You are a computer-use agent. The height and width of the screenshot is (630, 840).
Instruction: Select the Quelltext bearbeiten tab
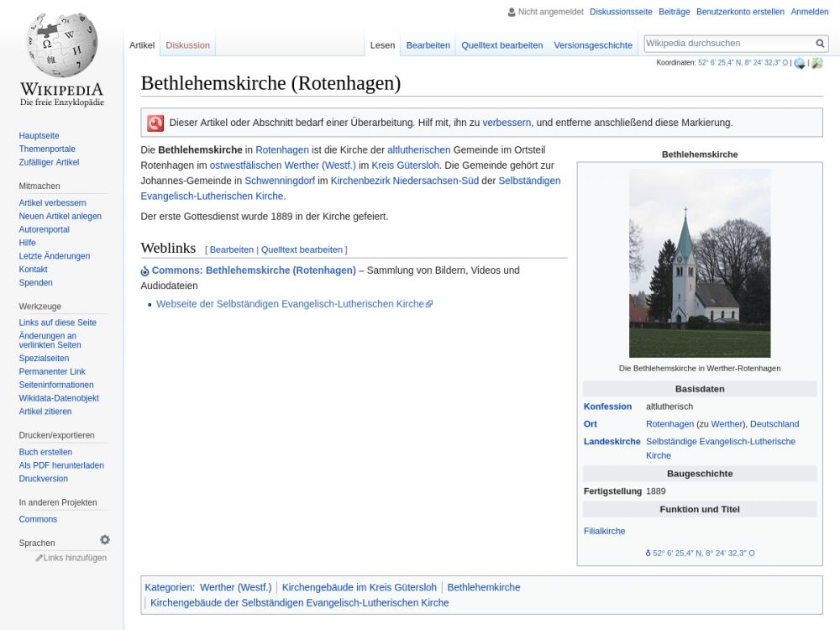pos(501,45)
